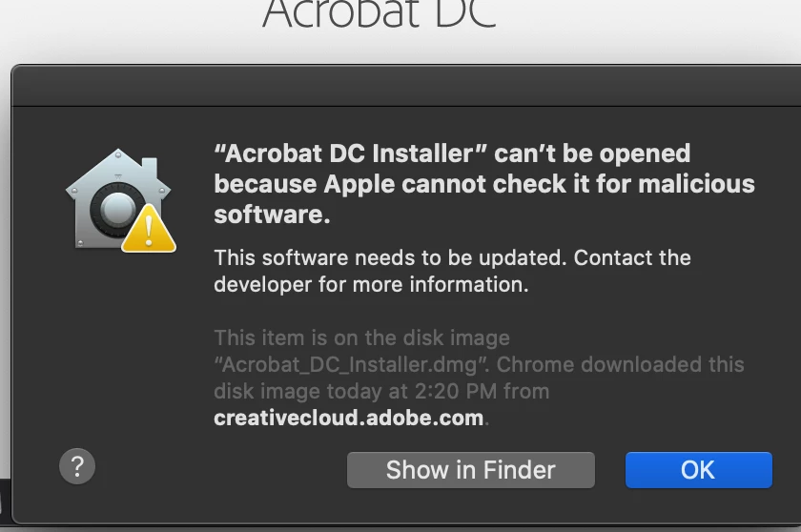The image size is (801, 532).
Task: Click the dialog's empty dark title bar
Action: pos(406,86)
